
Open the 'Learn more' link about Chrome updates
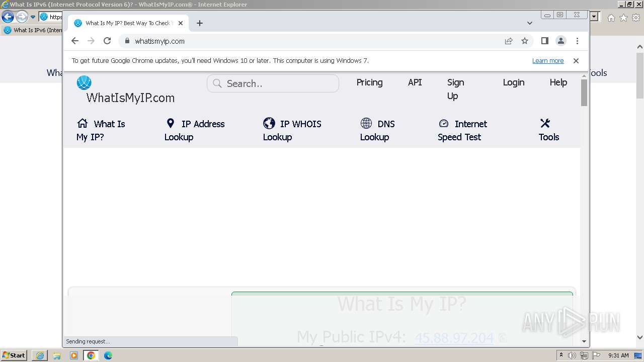[548, 61]
